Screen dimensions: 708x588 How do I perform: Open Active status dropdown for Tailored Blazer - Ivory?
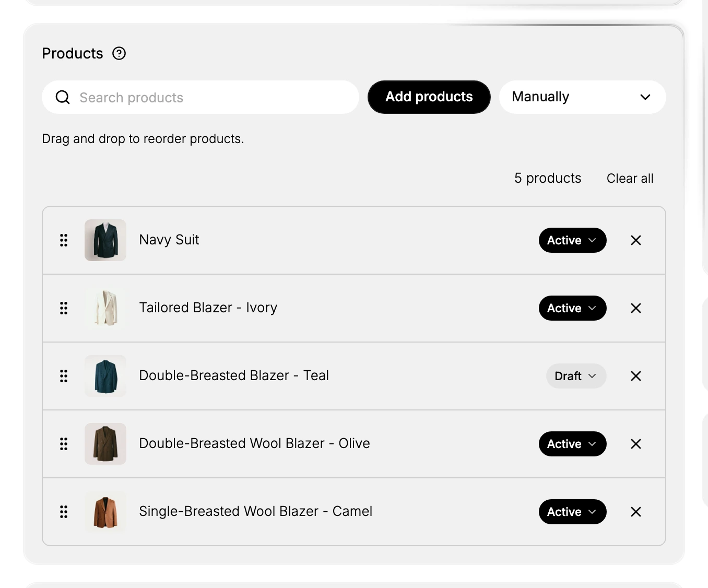coord(573,308)
